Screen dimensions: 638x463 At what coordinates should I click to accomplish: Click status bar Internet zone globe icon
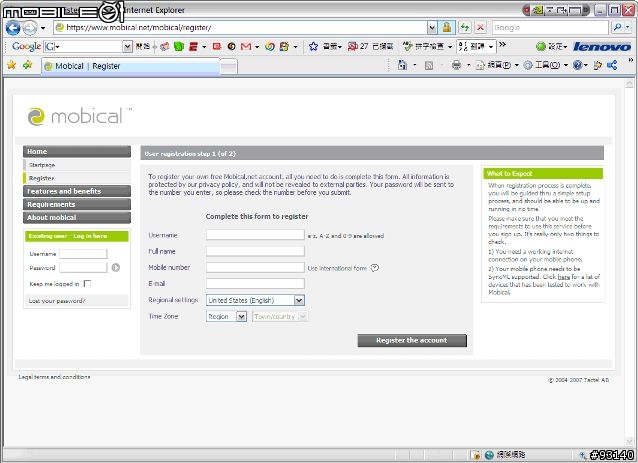pyautogui.click(x=489, y=454)
